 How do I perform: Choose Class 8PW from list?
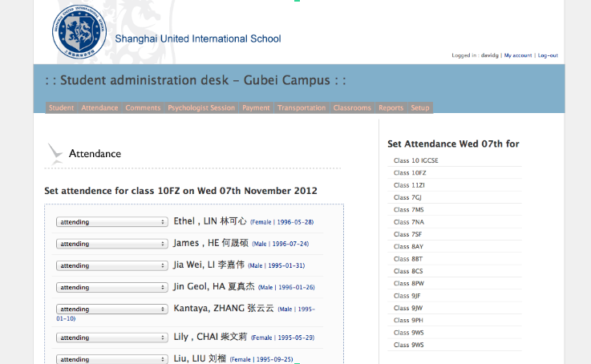409,283
